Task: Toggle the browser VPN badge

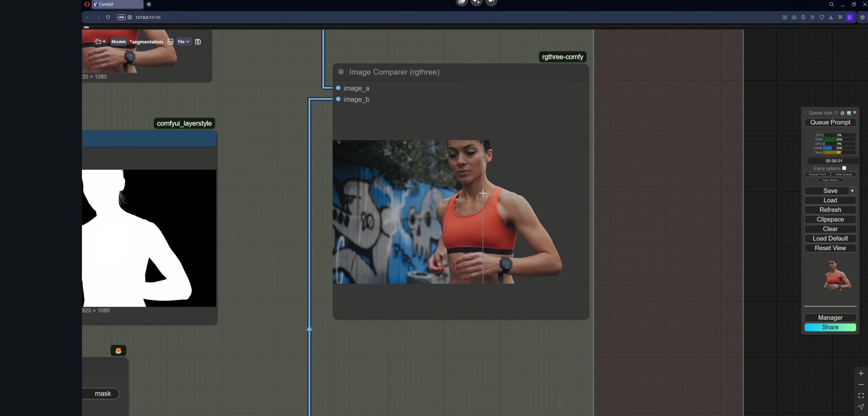Action: click(x=121, y=17)
